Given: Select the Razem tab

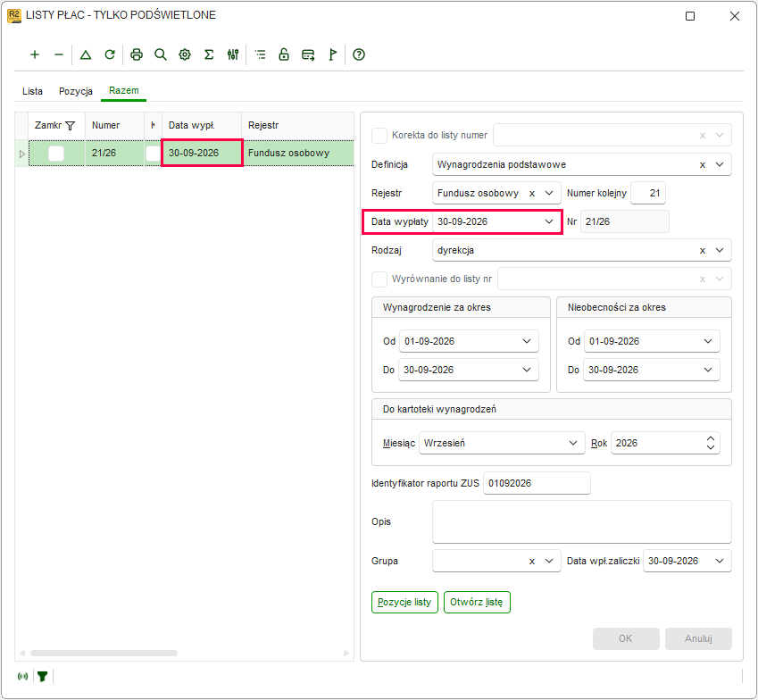Looking at the screenshot, I should point(124,90).
